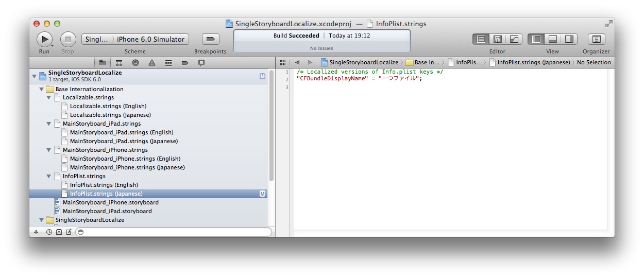The height and width of the screenshot is (278, 644).
Task: Show the Project navigator folder icon
Action: click(103, 62)
